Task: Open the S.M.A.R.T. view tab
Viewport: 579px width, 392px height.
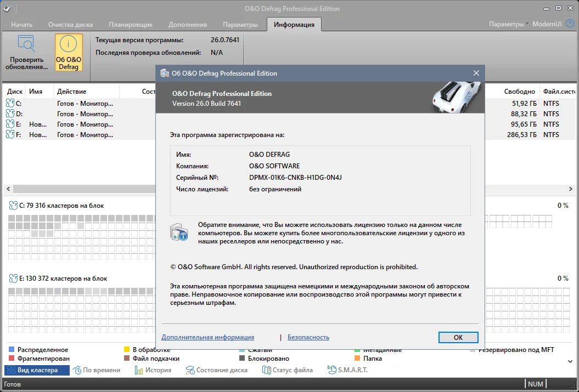Action: click(x=347, y=370)
